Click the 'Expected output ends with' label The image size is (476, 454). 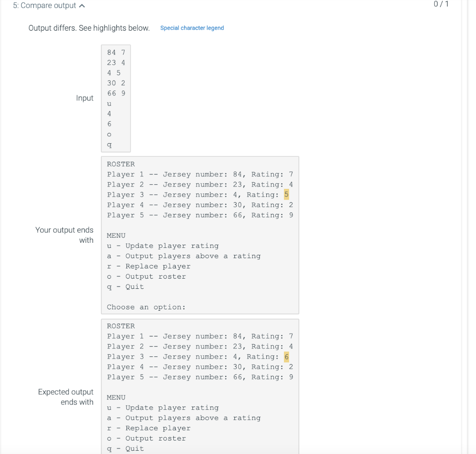coord(66,397)
